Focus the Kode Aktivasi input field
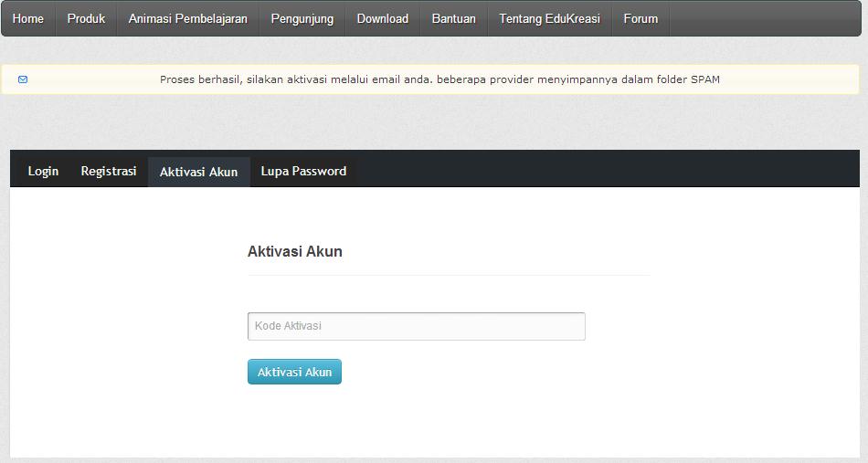Viewport: 868px width, 463px height. (x=417, y=326)
